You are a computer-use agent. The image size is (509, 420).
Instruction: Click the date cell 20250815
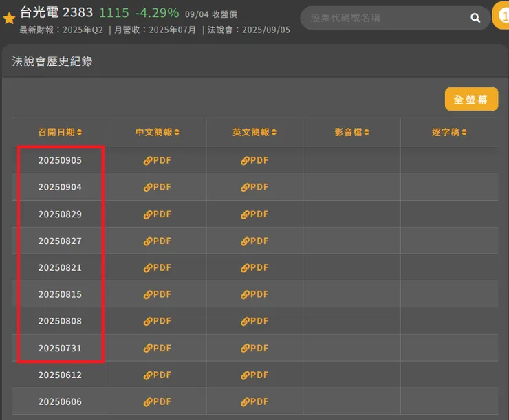[x=60, y=294]
